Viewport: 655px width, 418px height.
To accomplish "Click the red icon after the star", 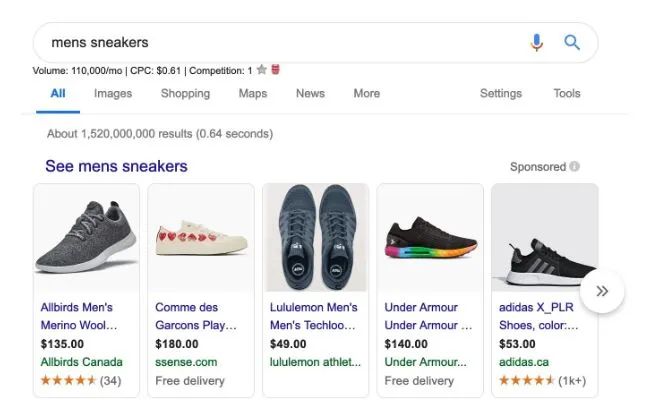I will [x=275, y=70].
